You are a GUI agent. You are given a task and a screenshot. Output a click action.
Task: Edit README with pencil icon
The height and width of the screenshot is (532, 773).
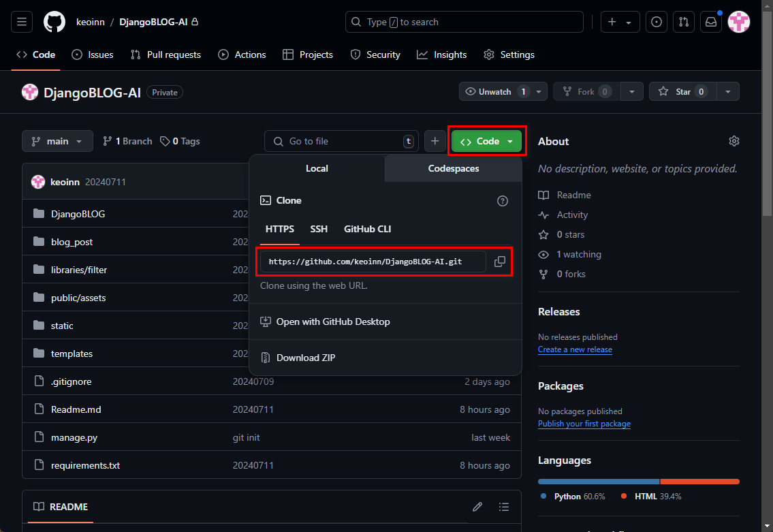coord(477,507)
